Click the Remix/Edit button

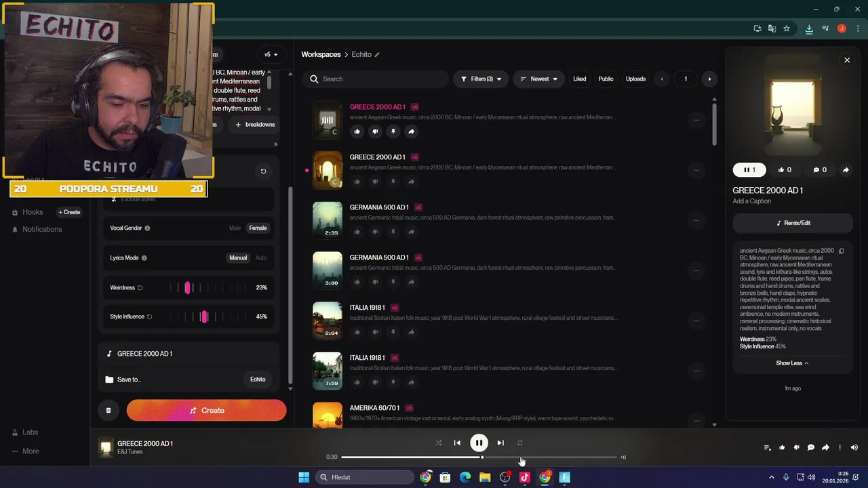click(x=792, y=223)
